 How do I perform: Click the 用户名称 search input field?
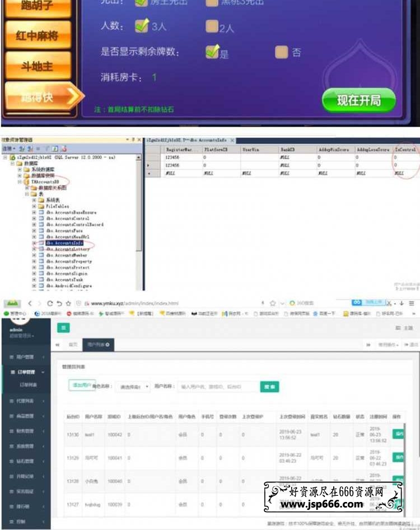coord(218,387)
